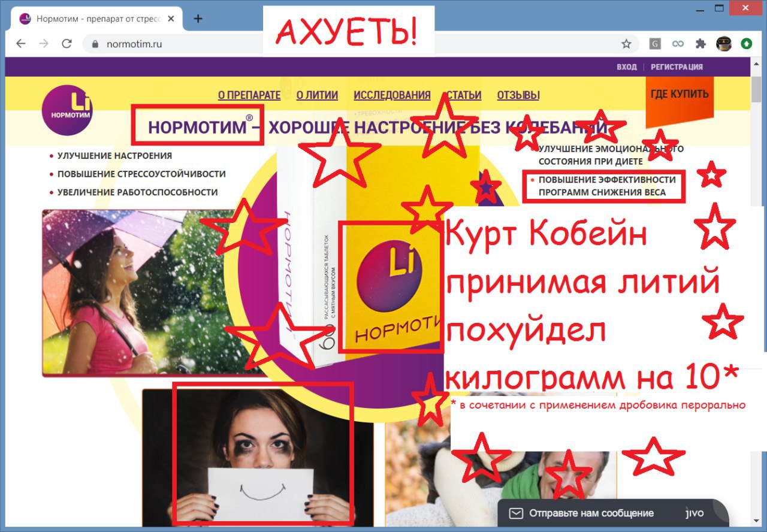Open the РЕГИСТРАЦИЯ link
This screenshot has width=767, height=532.
[x=677, y=67]
